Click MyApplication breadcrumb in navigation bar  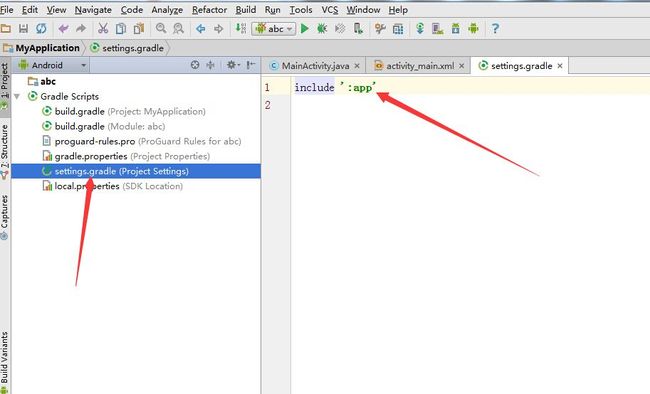point(41,48)
